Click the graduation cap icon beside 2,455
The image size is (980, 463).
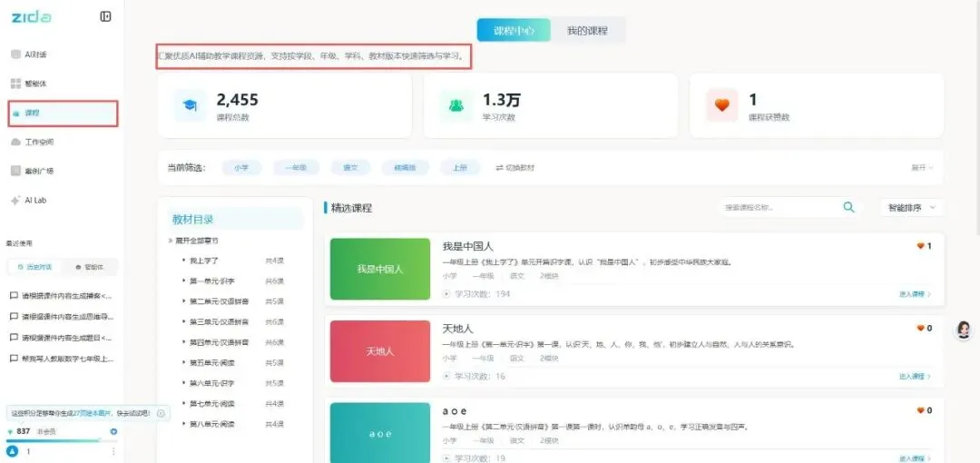[190, 105]
